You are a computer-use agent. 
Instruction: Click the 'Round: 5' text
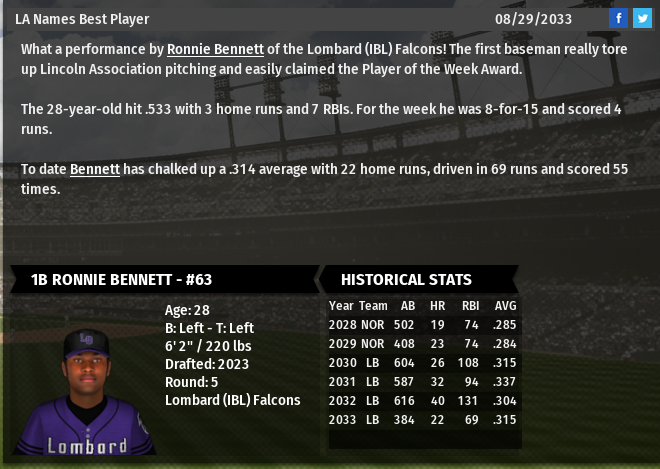click(x=192, y=382)
